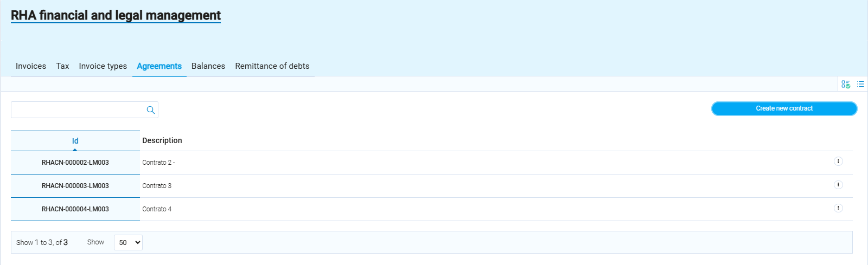Select the RHACN-000002-LM003 row ID

(75, 163)
